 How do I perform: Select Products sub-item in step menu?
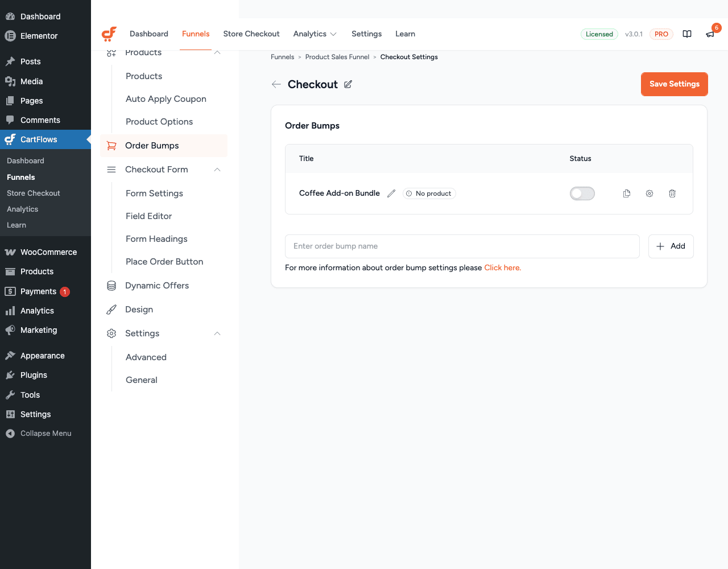tap(144, 76)
